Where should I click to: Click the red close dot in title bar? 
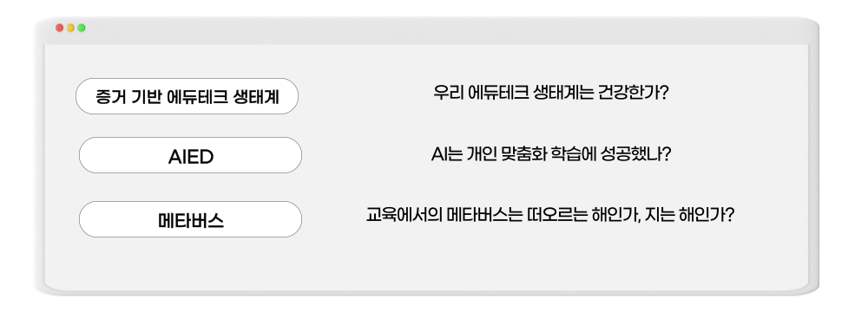pyautogui.click(x=59, y=28)
